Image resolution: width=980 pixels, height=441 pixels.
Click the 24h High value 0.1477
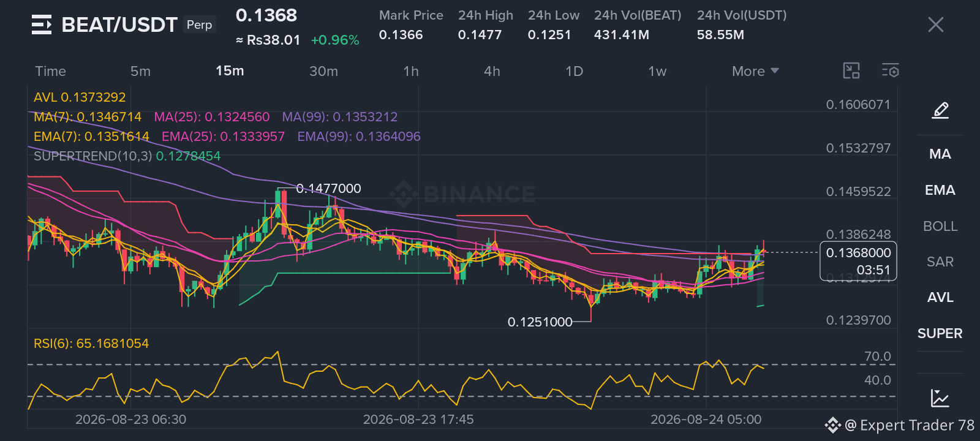480,35
